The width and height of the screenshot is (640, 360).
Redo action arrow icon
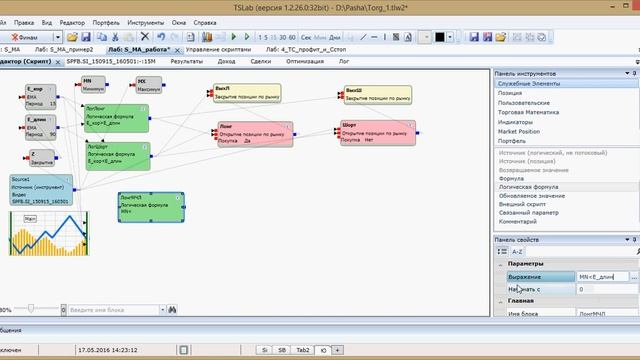pos(174,37)
